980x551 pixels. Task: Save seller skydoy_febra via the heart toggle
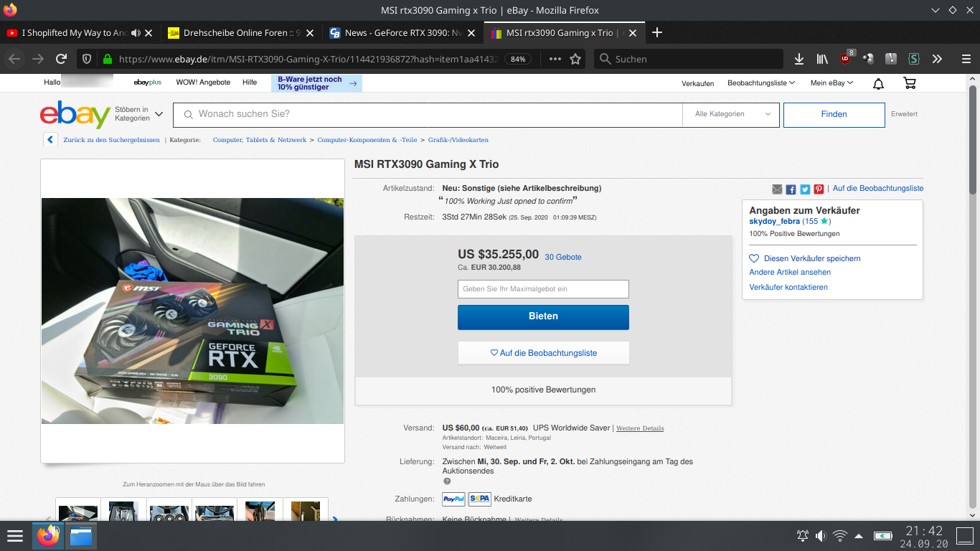753,258
